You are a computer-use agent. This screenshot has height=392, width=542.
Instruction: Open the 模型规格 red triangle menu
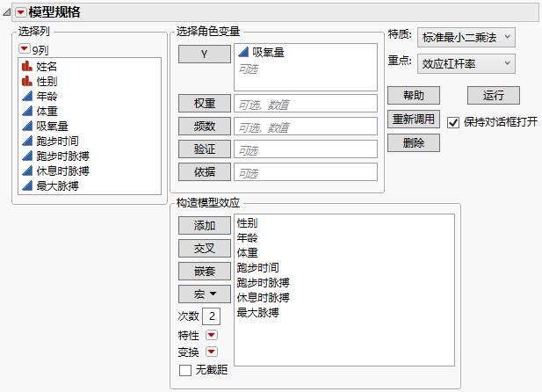coord(21,12)
